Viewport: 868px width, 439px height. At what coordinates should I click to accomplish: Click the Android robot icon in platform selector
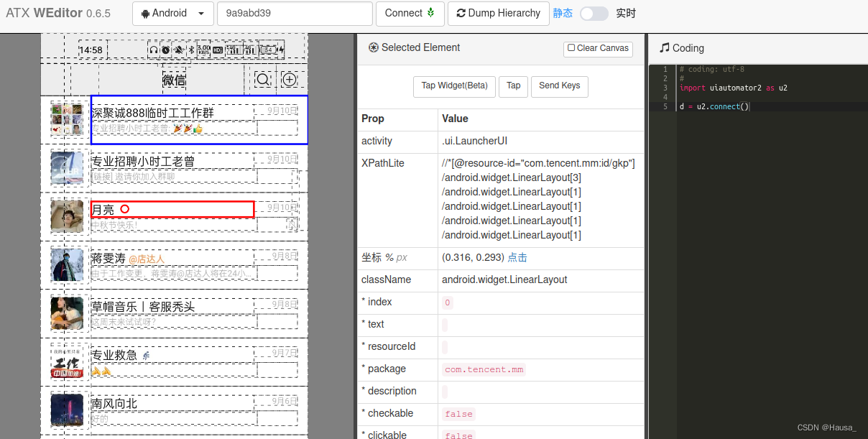click(x=146, y=13)
